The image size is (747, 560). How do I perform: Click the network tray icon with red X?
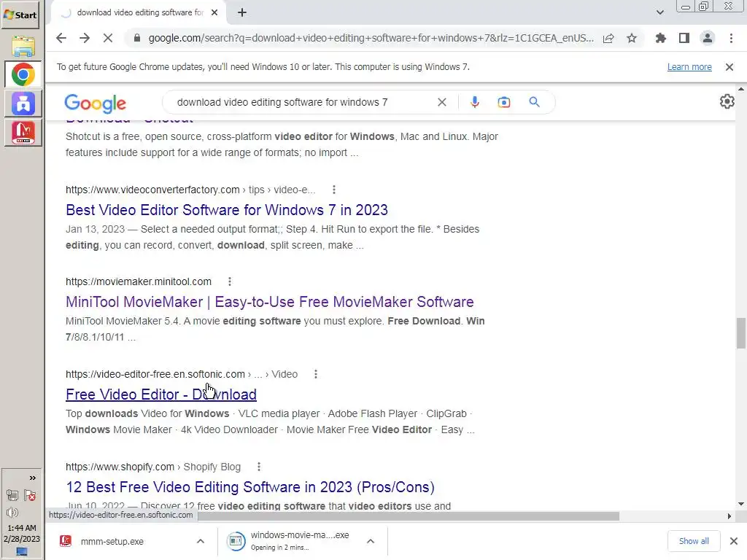point(30,495)
